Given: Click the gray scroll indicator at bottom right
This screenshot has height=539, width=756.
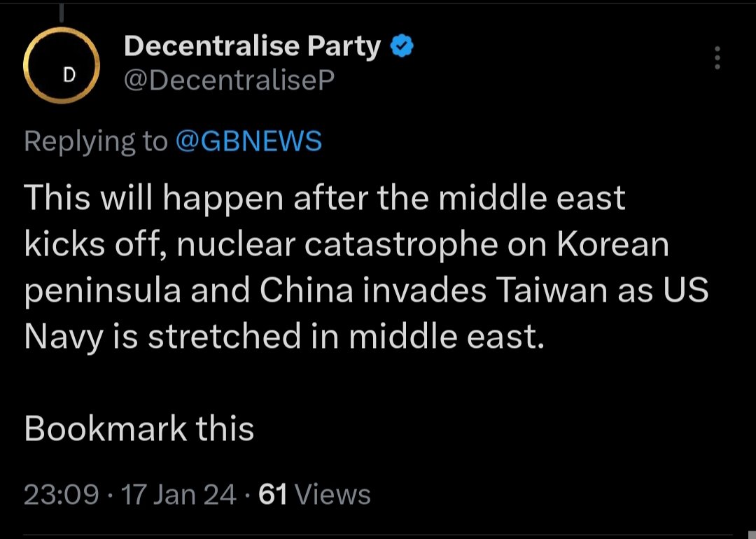Looking at the screenshot, I should [x=751, y=534].
